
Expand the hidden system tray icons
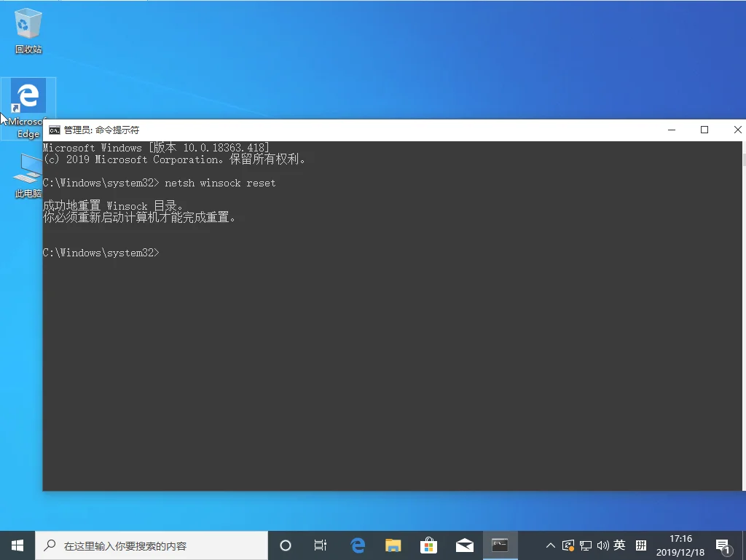coord(551,545)
